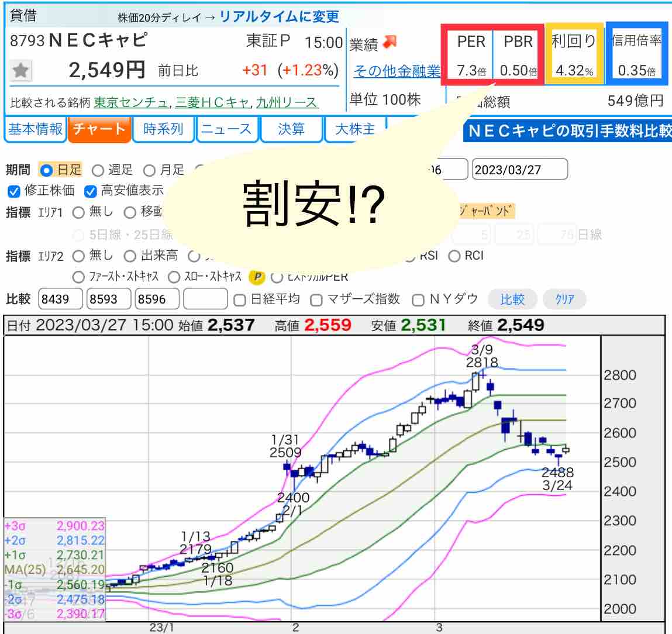Select RCI indicator radio
Screen dimensions: 672x634
point(454,256)
